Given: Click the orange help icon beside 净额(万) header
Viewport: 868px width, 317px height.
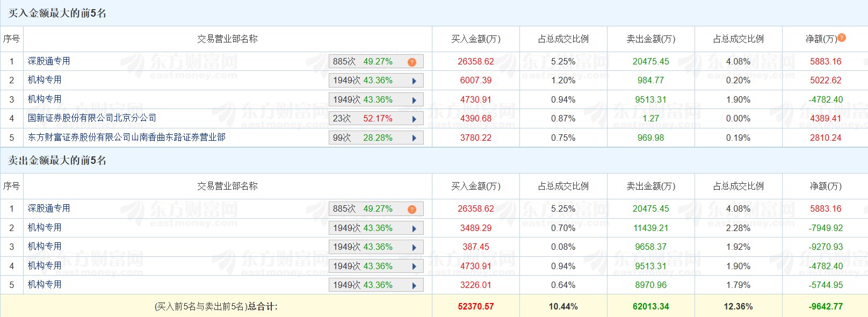Looking at the screenshot, I should tap(842, 38).
